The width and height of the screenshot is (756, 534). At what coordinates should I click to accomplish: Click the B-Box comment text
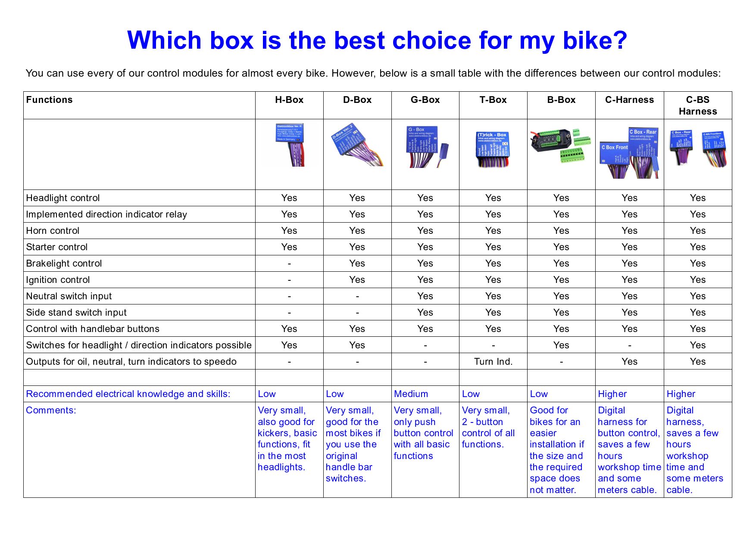click(x=557, y=450)
